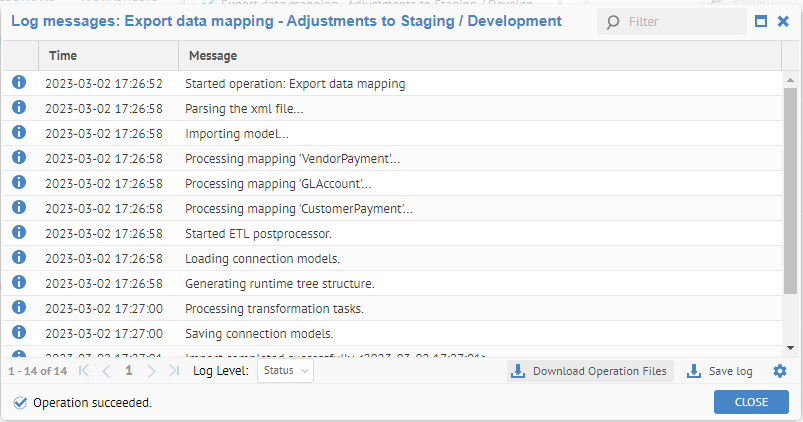Image resolution: width=803 pixels, height=422 pixels.
Task: Go to the first page of logs
Action: [x=83, y=371]
